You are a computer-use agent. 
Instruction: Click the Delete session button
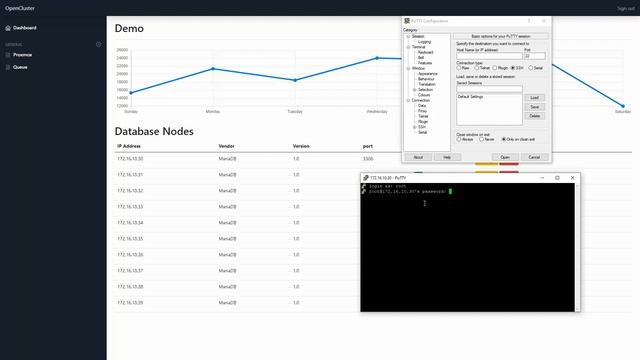[x=534, y=116]
